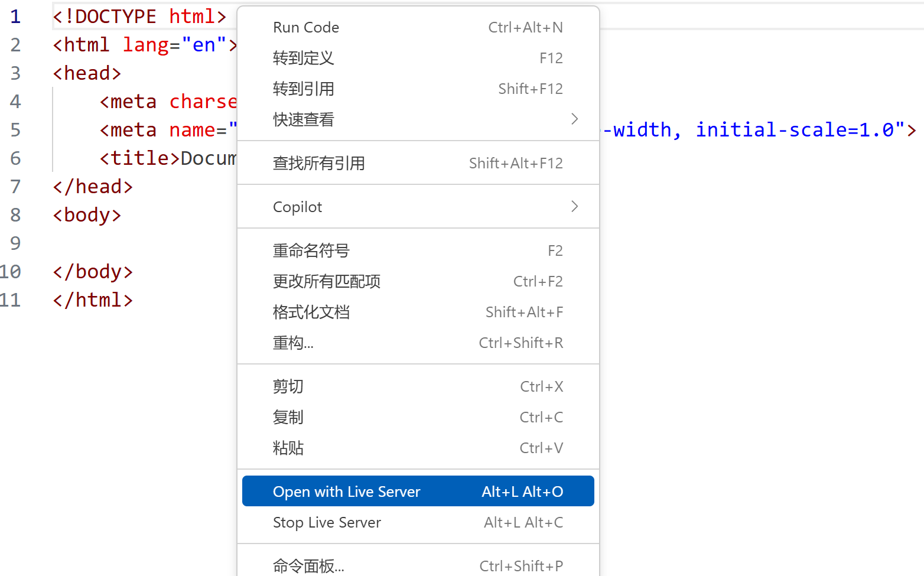Select 'Run Code' from the context menu

(305, 27)
